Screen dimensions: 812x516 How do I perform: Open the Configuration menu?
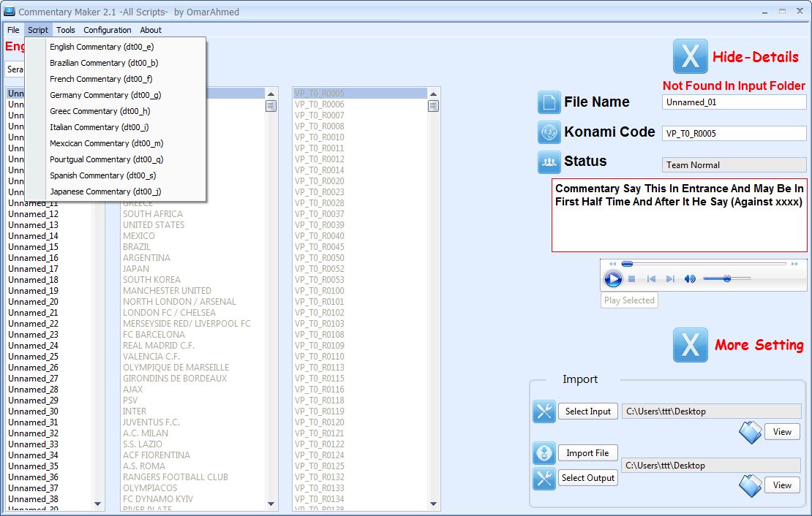pyautogui.click(x=108, y=30)
